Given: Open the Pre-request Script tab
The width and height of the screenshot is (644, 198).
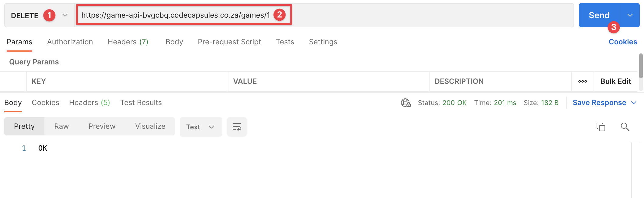Looking at the screenshot, I should coord(229,42).
